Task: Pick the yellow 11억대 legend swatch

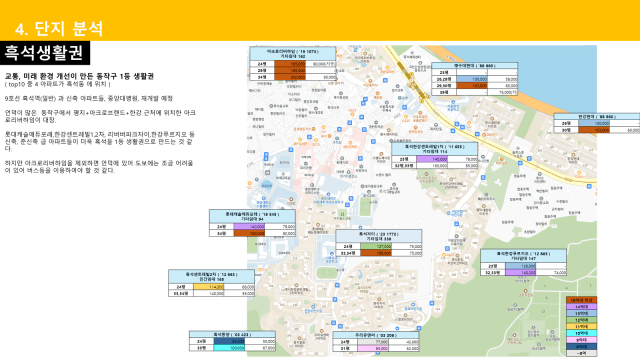Action: [581, 327]
